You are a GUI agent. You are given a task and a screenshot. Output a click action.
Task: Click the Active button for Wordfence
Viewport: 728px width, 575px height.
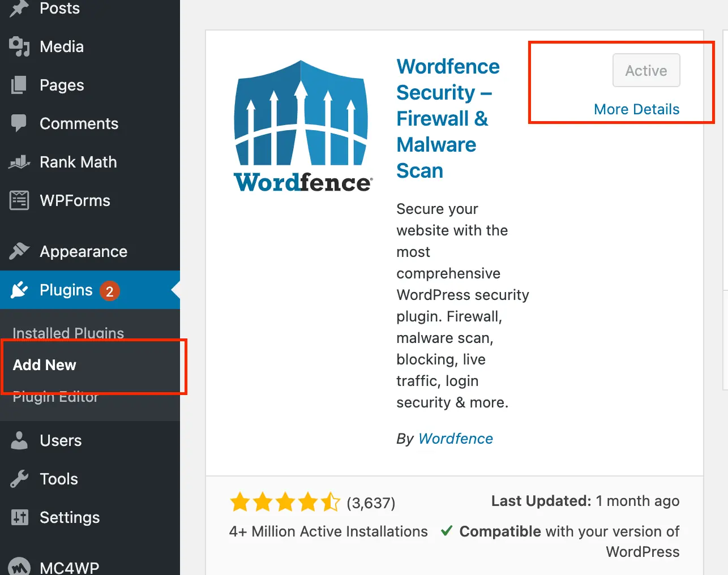[646, 70]
